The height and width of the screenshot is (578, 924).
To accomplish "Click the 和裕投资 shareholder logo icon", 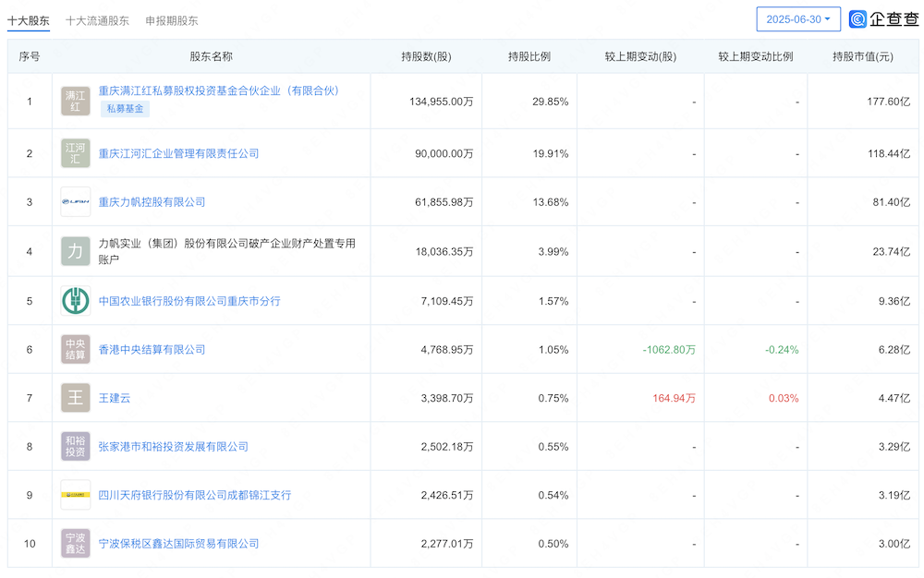I will (75, 445).
